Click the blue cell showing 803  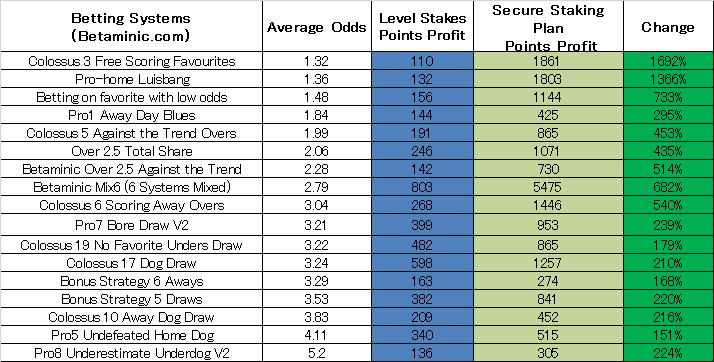tap(422, 187)
